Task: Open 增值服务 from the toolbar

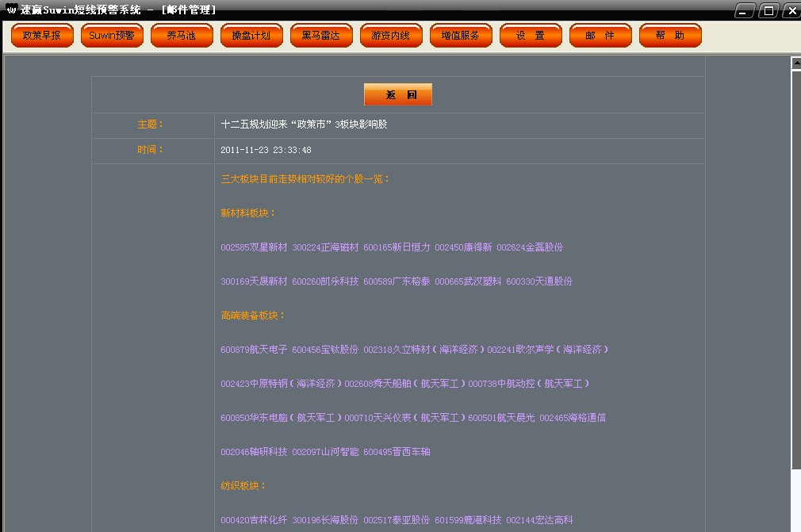Action: coord(461,36)
